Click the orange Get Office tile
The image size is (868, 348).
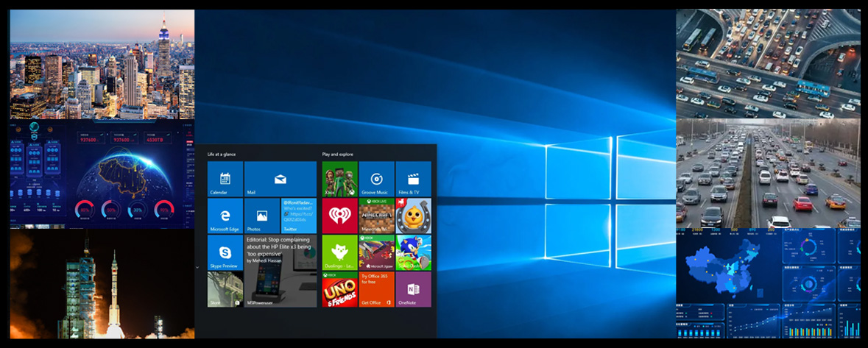pyautogui.click(x=376, y=289)
